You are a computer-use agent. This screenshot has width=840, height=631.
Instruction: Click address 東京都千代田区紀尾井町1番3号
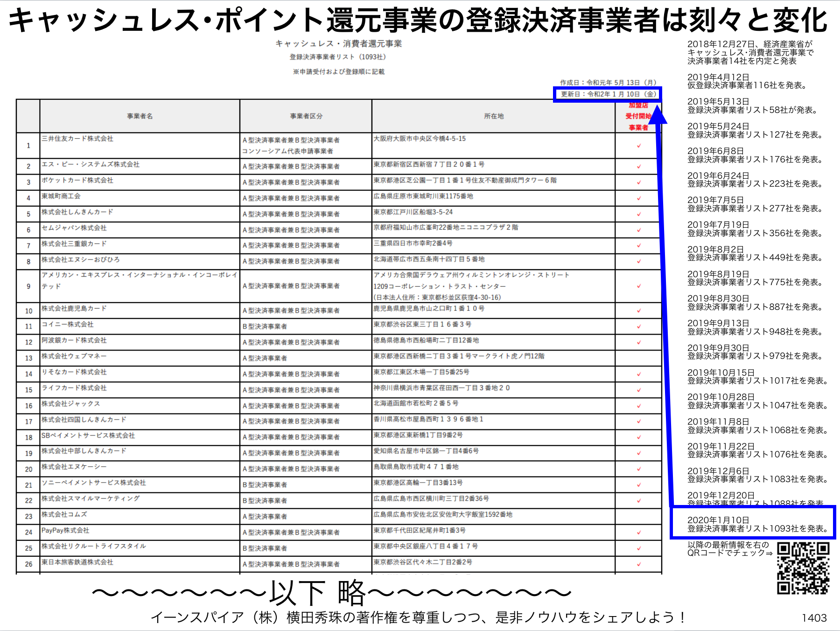click(420, 530)
